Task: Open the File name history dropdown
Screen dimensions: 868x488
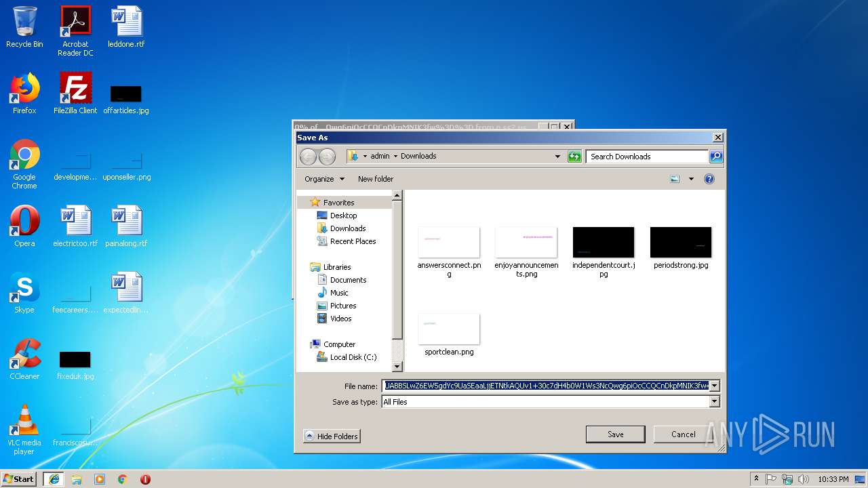Action: 713,386
